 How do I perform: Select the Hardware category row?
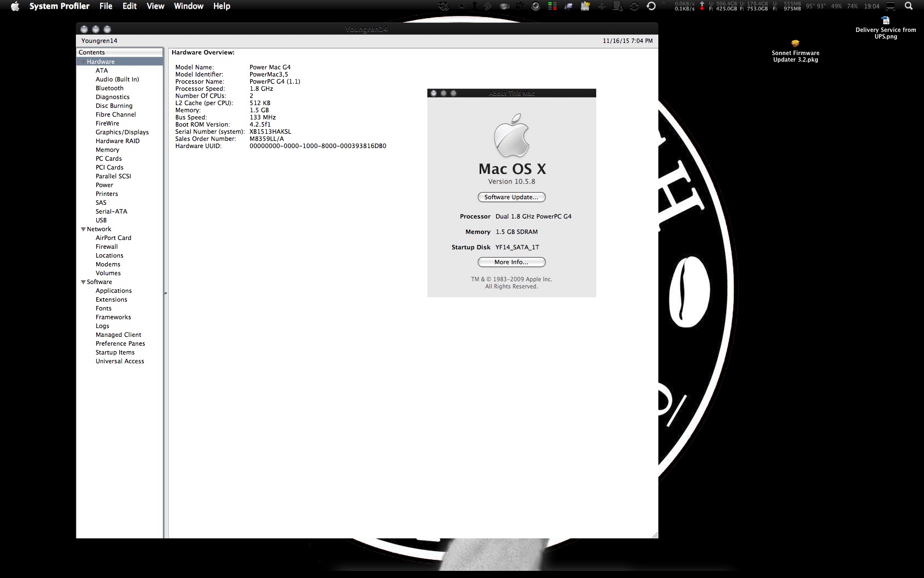119,62
